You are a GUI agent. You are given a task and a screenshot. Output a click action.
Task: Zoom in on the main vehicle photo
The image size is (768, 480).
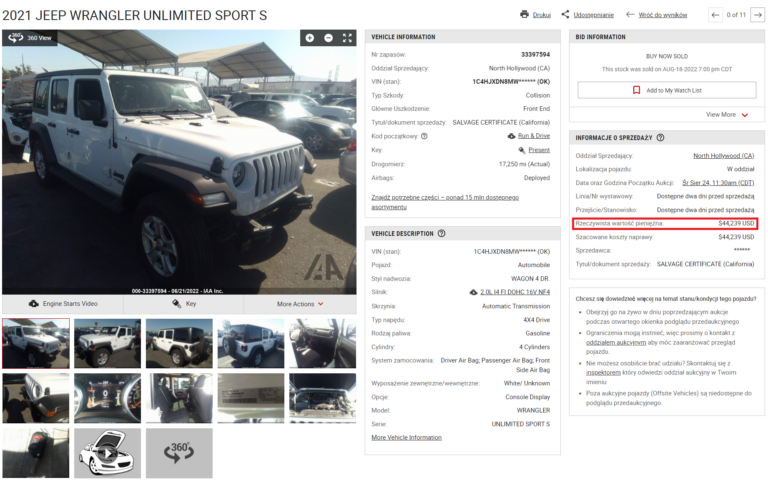310,38
